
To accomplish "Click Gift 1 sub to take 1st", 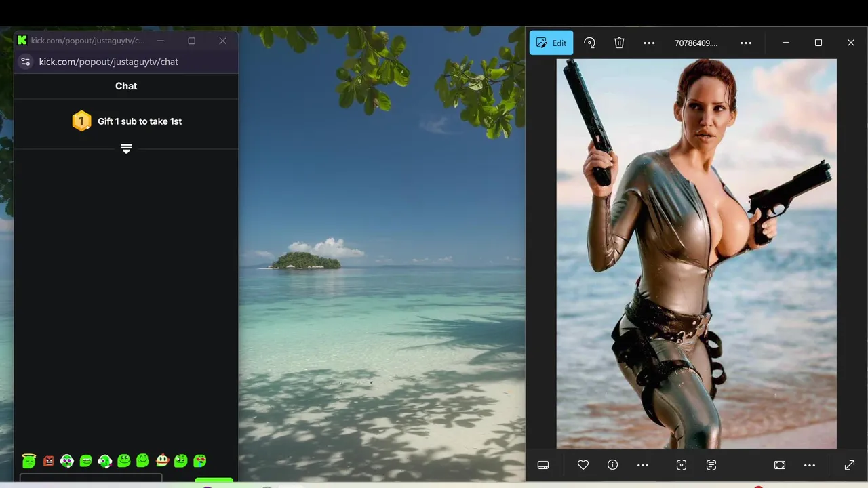I will 140,121.
